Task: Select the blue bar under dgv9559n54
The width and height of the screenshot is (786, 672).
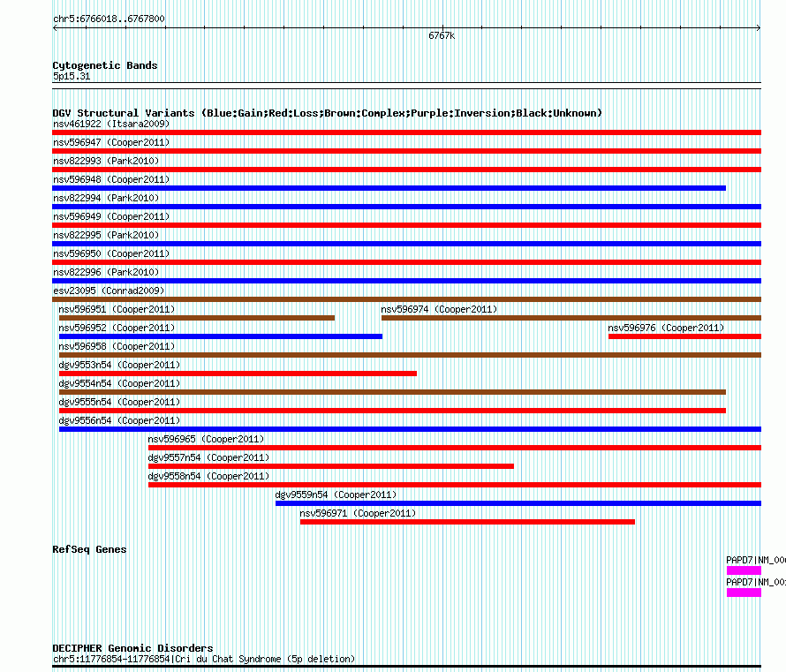Action: [x=518, y=503]
